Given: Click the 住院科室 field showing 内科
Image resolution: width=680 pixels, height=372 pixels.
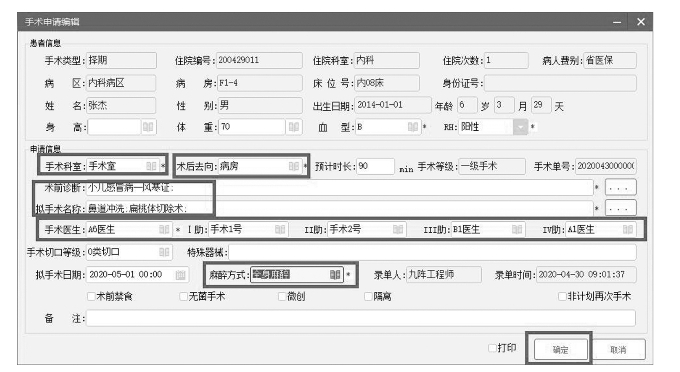Looking at the screenshot, I should coord(387,60).
